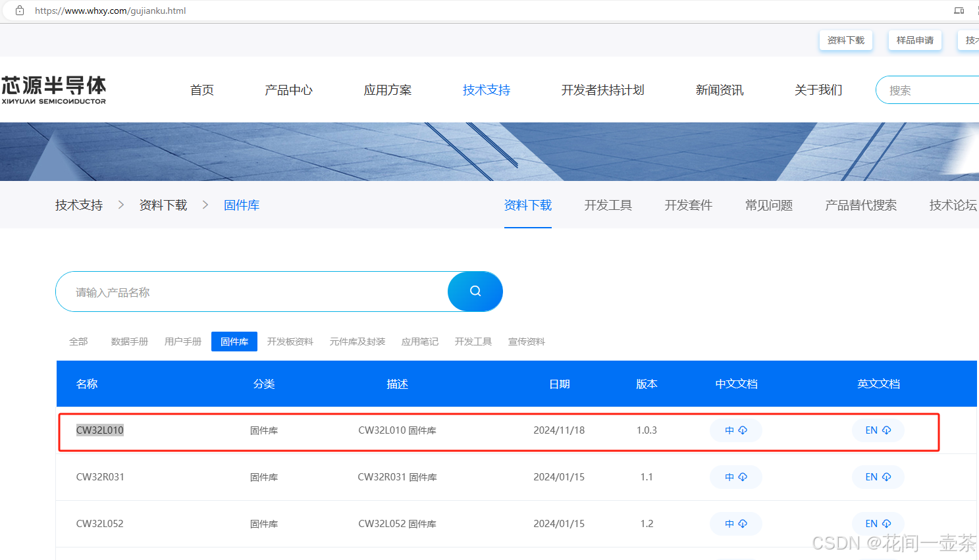Open 首页 in main navigation
The width and height of the screenshot is (979, 560).
[202, 90]
